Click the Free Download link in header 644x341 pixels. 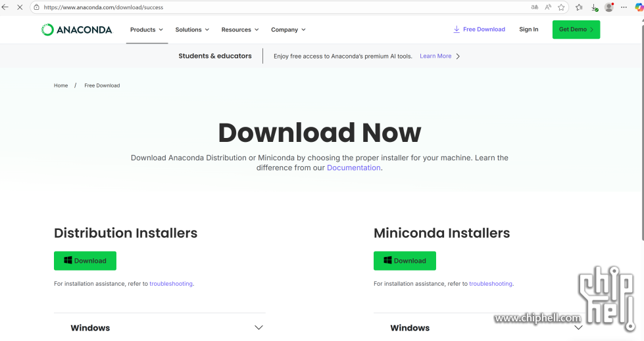pos(483,30)
